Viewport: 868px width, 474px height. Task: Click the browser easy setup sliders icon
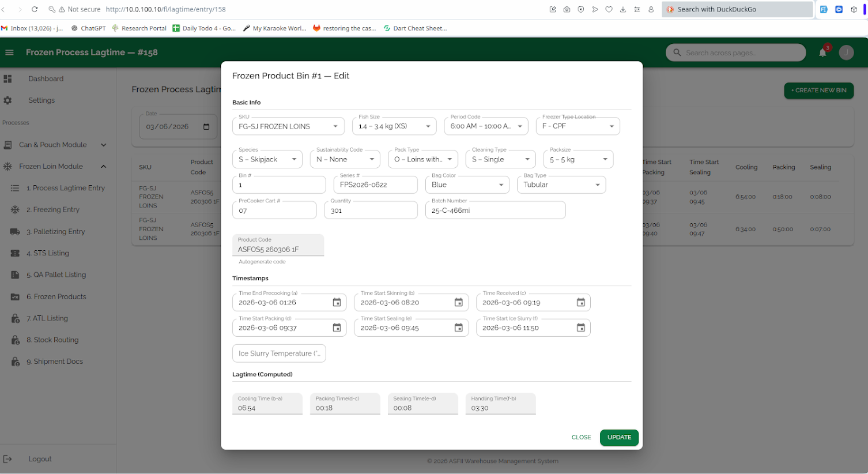[637, 9]
